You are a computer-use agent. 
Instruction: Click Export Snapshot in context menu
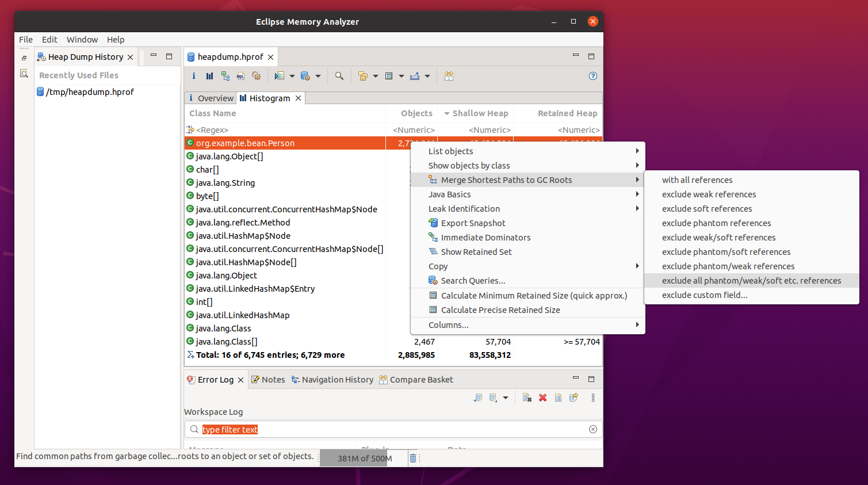527,223
